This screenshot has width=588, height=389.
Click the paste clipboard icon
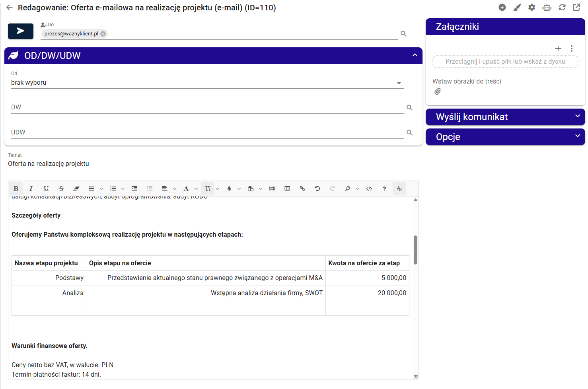[251, 189]
